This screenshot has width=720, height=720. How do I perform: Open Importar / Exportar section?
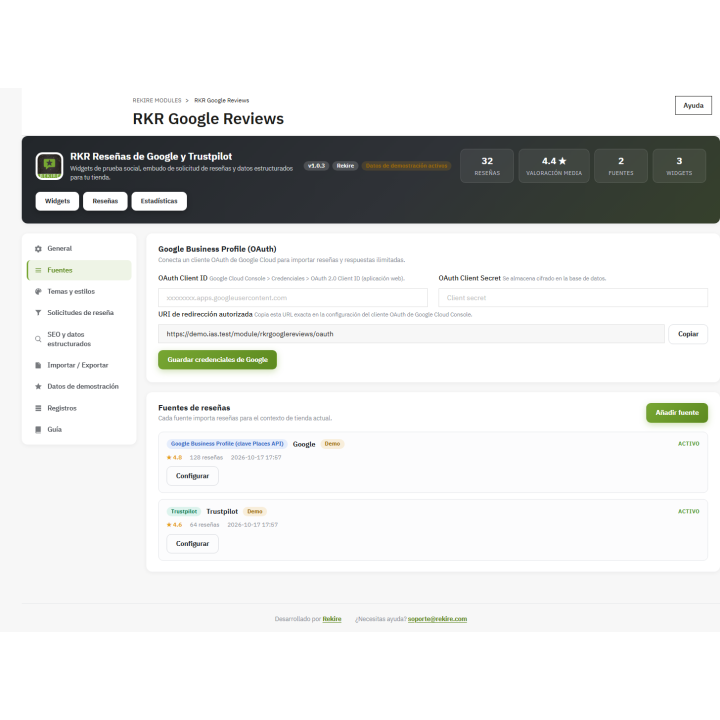(x=79, y=365)
